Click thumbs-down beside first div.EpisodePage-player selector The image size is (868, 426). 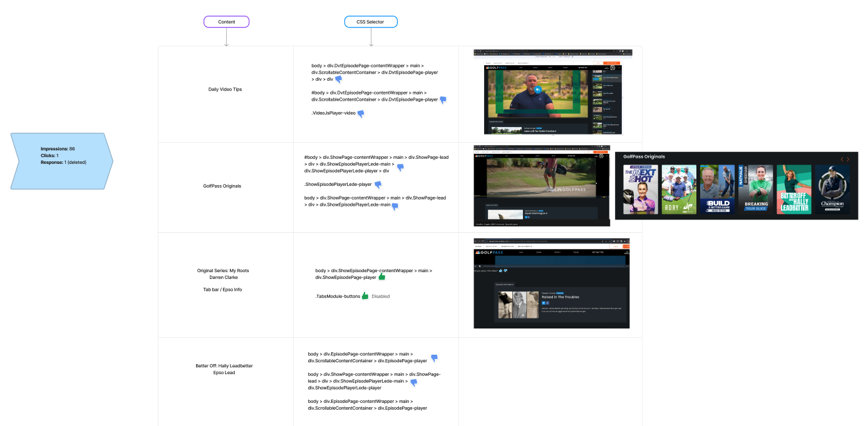click(433, 359)
